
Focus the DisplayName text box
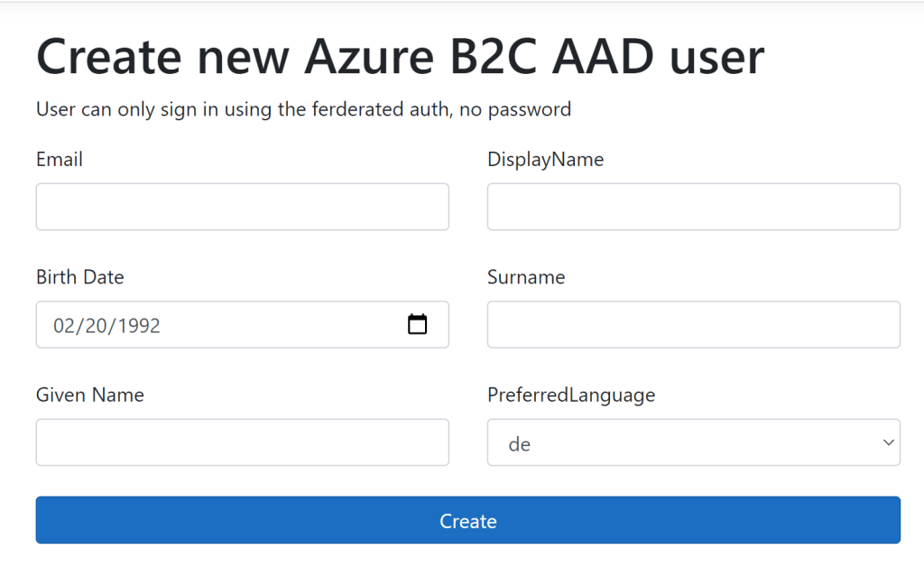click(693, 207)
